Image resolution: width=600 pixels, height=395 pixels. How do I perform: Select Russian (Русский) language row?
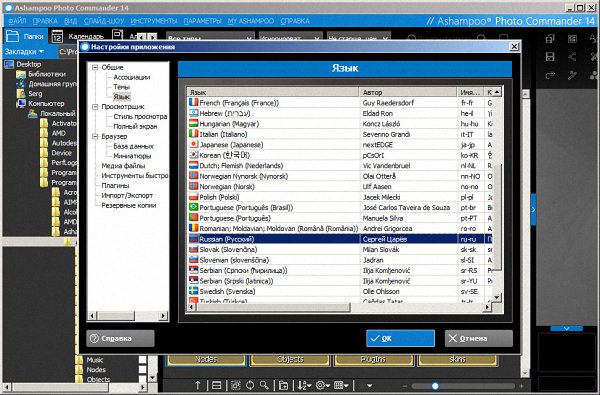(x=340, y=239)
